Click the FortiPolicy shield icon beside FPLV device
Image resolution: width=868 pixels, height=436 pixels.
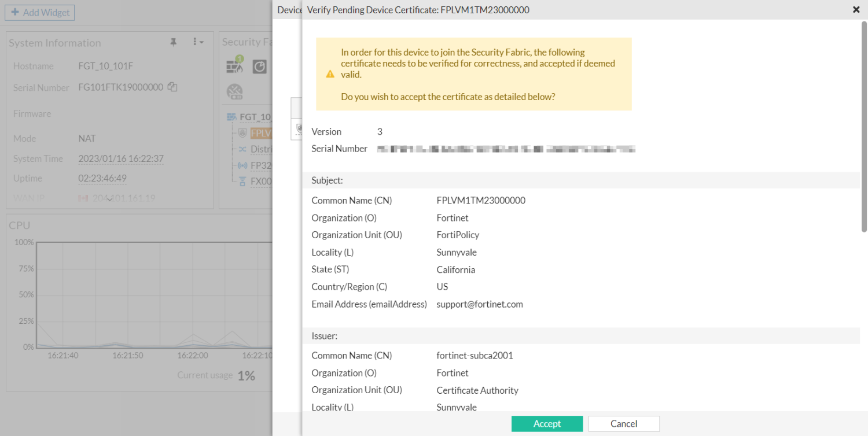click(x=243, y=132)
